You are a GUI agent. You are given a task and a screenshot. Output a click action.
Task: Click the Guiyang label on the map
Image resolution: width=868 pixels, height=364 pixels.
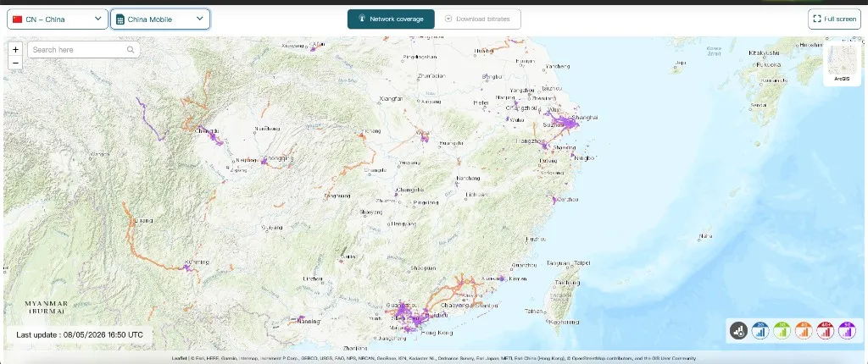click(x=272, y=228)
